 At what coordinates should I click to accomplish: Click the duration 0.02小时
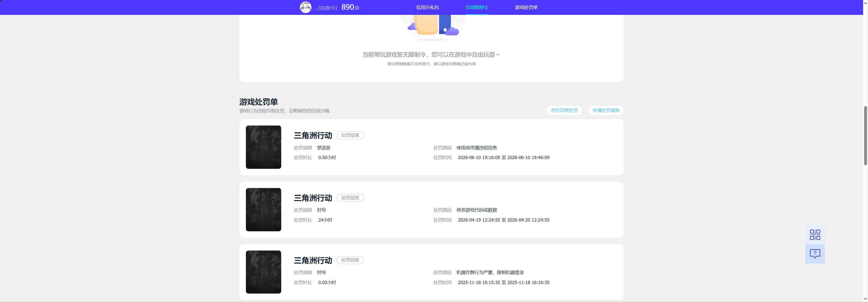327,283
